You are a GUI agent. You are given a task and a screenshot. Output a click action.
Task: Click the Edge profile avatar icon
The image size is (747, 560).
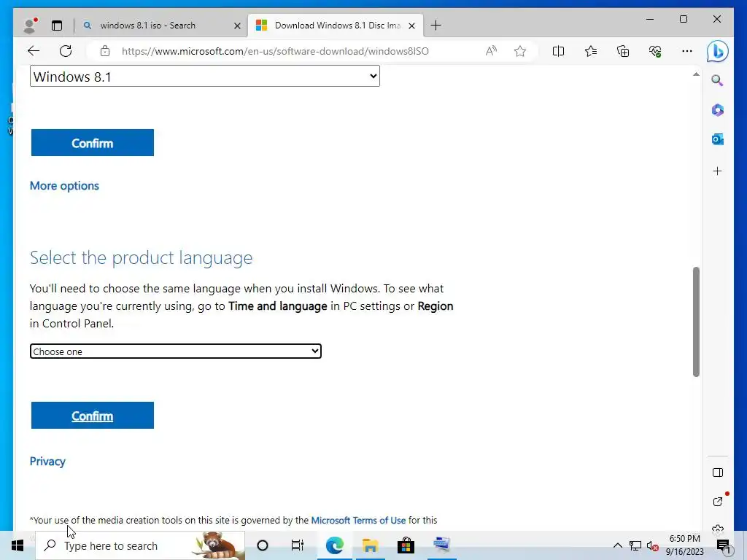coord(30,26)
